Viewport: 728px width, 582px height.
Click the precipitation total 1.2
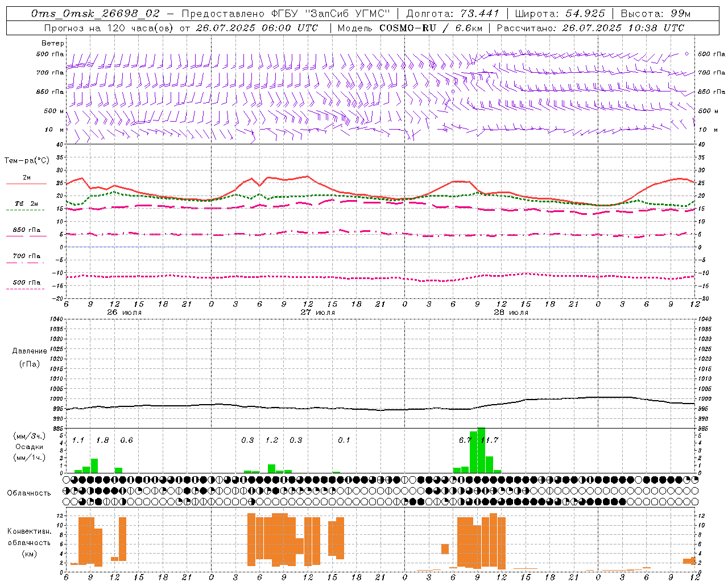pos(272,440)
